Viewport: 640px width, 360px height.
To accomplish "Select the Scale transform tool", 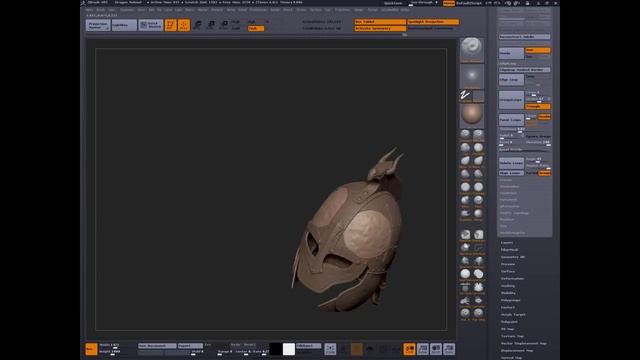I will point(211,25).
